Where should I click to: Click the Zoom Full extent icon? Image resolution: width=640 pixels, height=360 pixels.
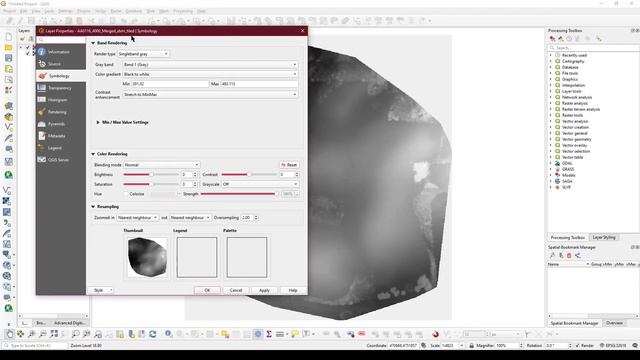pyautogui.click(x=54, y=334)
